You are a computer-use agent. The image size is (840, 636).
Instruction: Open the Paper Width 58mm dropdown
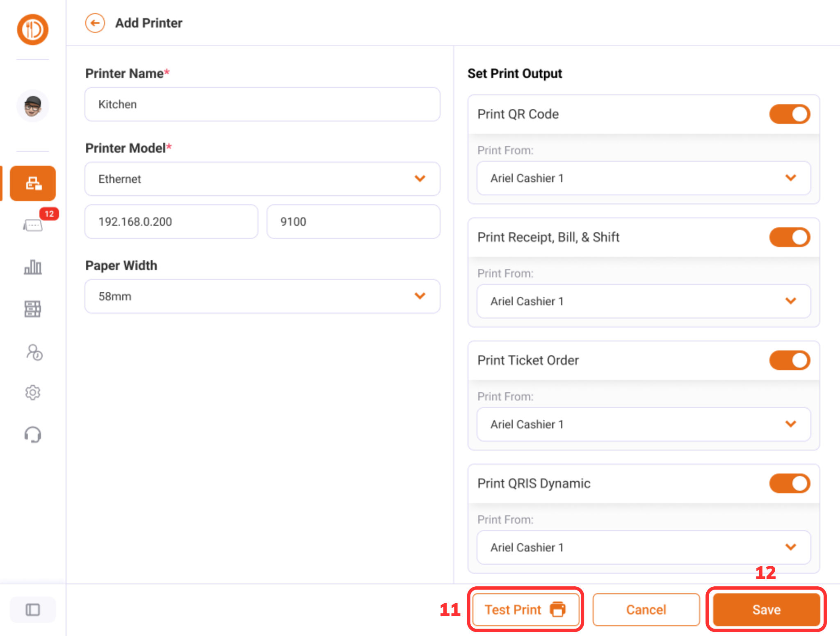pos(262,296)
